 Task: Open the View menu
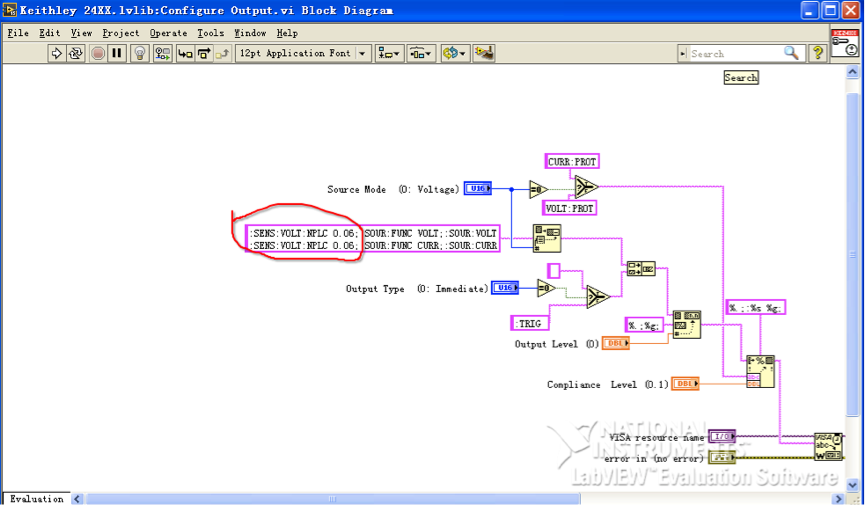coord(82,33)
